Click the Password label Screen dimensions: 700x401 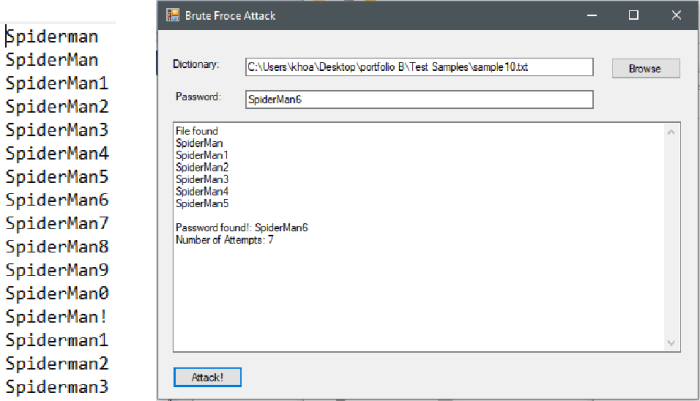pos(198,96)
